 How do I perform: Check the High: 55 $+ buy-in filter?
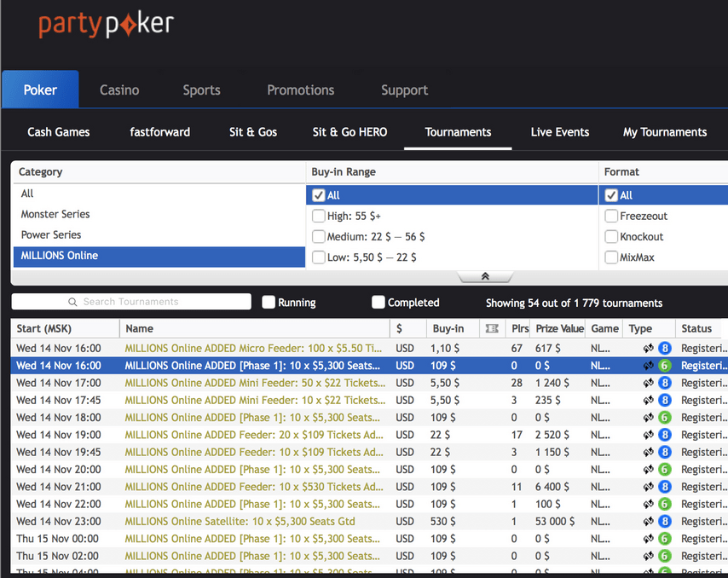[319, 216]
